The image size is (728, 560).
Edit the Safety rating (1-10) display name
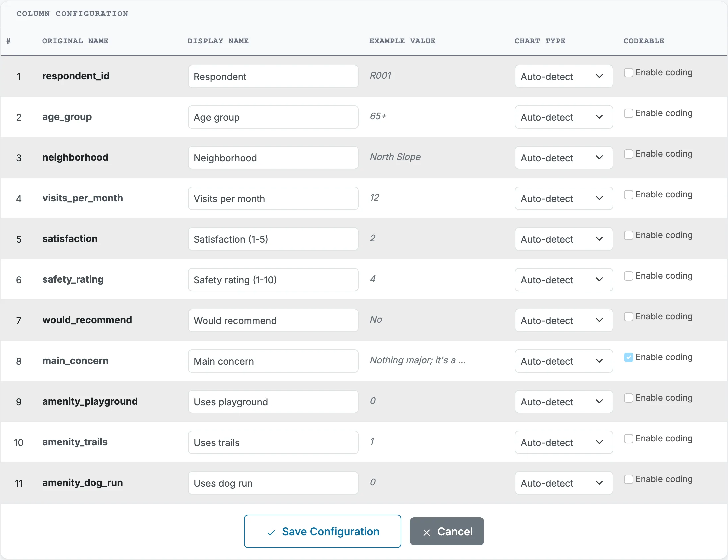[x=273, y=280]
